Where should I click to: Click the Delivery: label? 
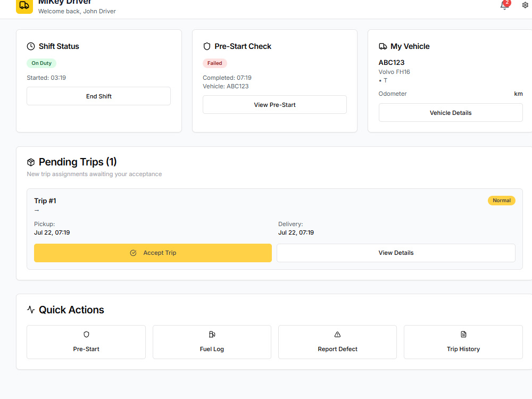[290, 224]
